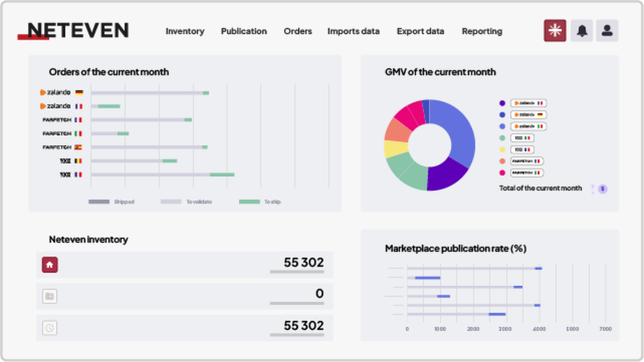The image size is (644, 362).
Task: Click the 4000 axis label
Action: [x=539, y=329]
